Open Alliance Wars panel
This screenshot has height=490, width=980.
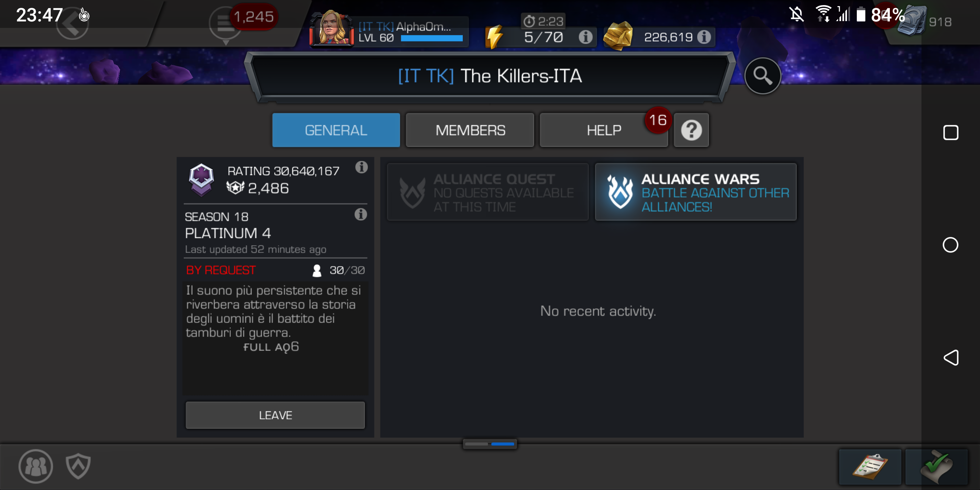(x=696, y=192)
